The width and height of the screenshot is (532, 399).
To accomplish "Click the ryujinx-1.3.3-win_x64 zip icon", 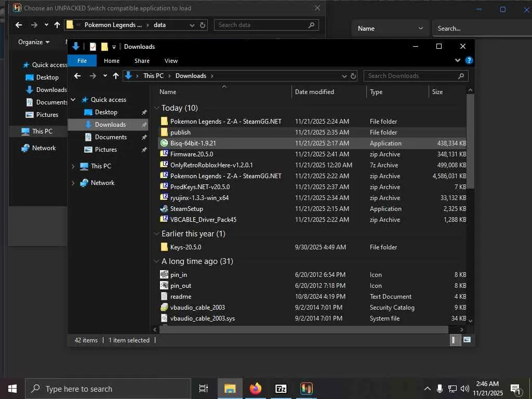I will click(x=164, y=197).
